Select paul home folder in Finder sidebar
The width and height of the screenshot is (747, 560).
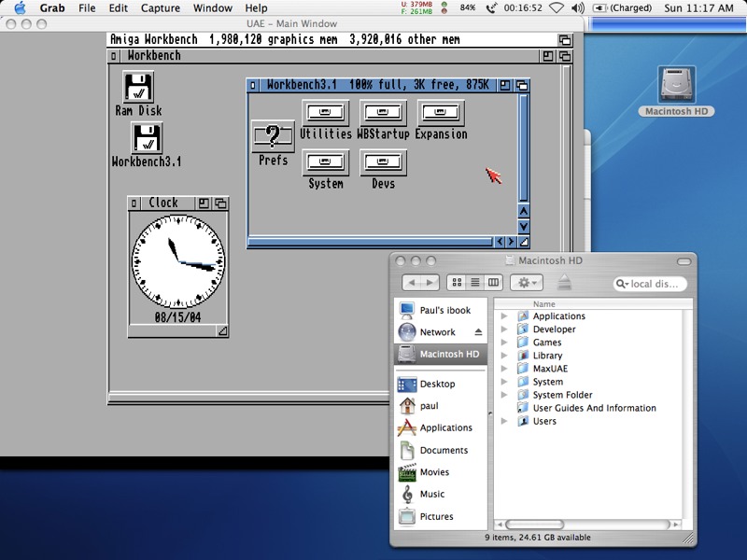point(441,406)
